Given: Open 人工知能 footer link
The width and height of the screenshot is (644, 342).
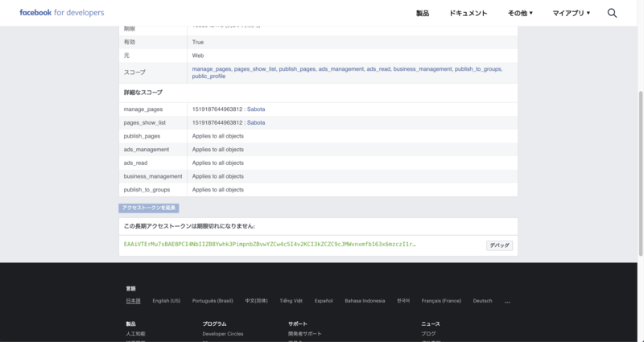Looking at the screenshot, I should (x=135, y=334).
